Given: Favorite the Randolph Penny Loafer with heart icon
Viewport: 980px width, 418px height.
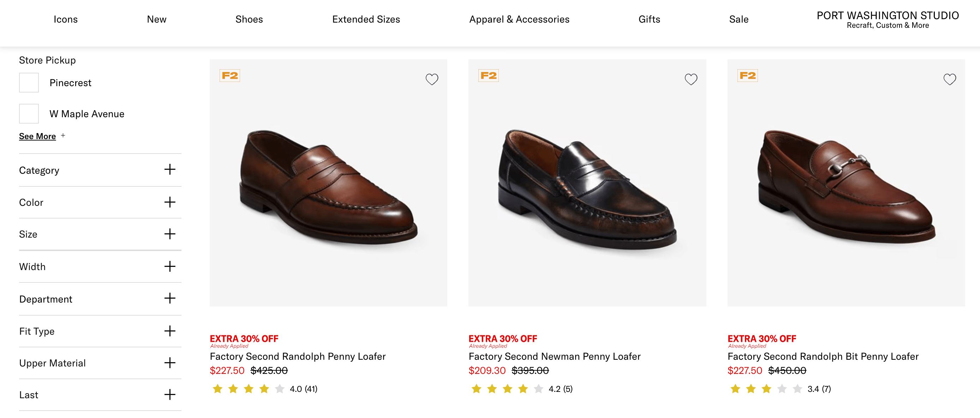Looking at the screenshot, I should (x=431, y=79).
